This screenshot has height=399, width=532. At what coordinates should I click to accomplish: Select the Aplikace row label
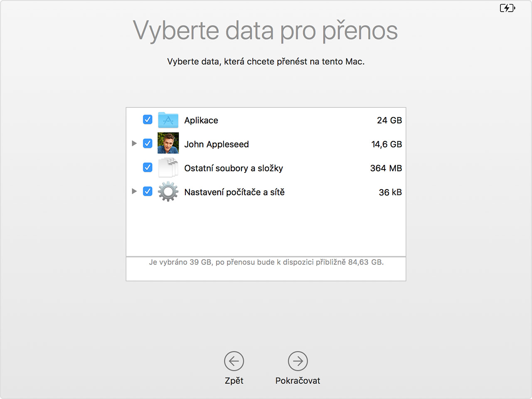pyautogui.click(x=201, y=121)
